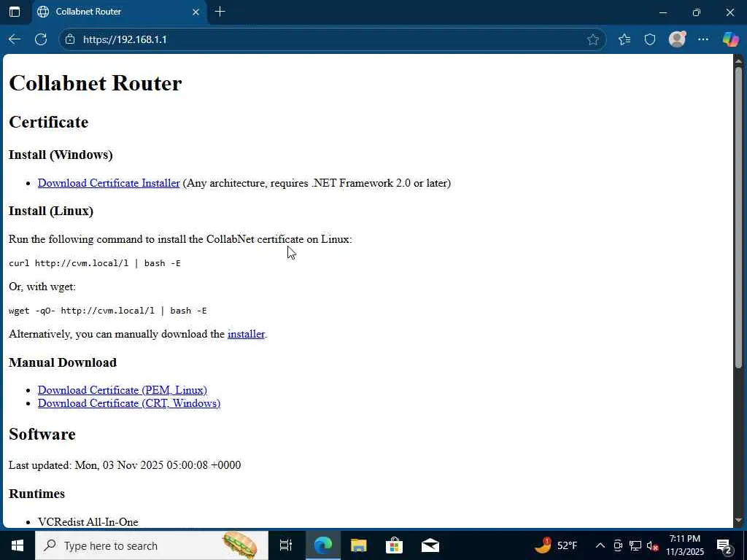The height and width of the screenshot is (560, 747).
Task: Show hidden system tray icons
Action: click(x=600, y=545)
